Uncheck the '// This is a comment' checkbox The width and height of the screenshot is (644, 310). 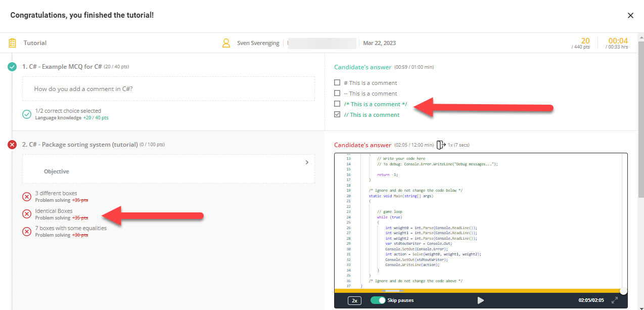pyautogui.click(x=337, y=115)
